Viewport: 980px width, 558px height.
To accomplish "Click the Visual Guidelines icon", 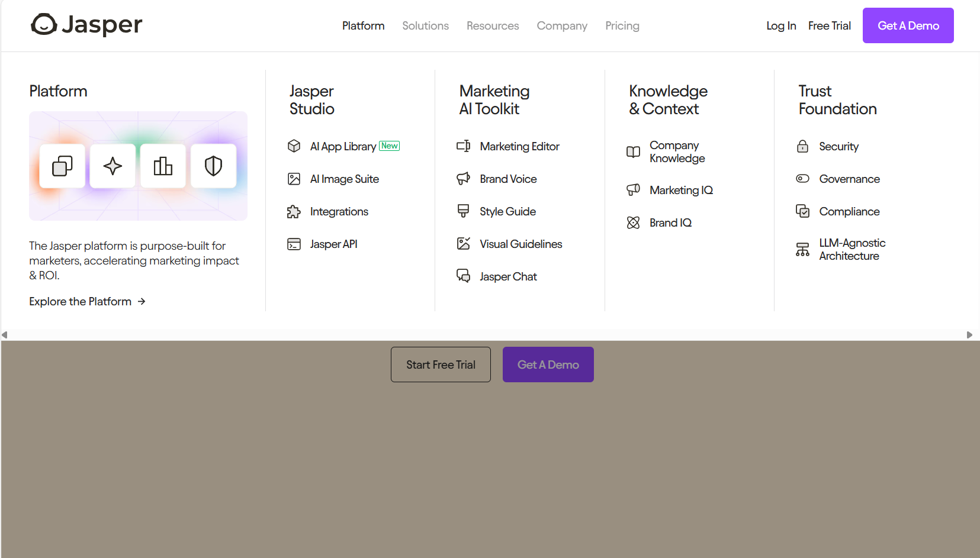I will click(464, 244).
